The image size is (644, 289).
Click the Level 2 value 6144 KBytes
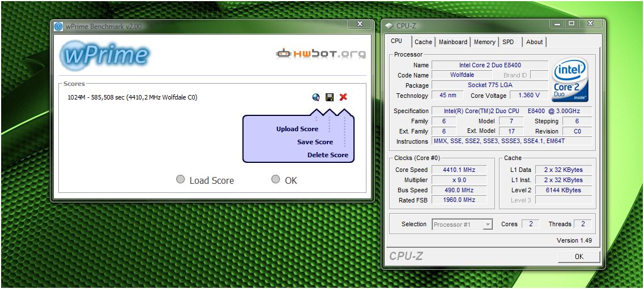click(x=564, y=190)
